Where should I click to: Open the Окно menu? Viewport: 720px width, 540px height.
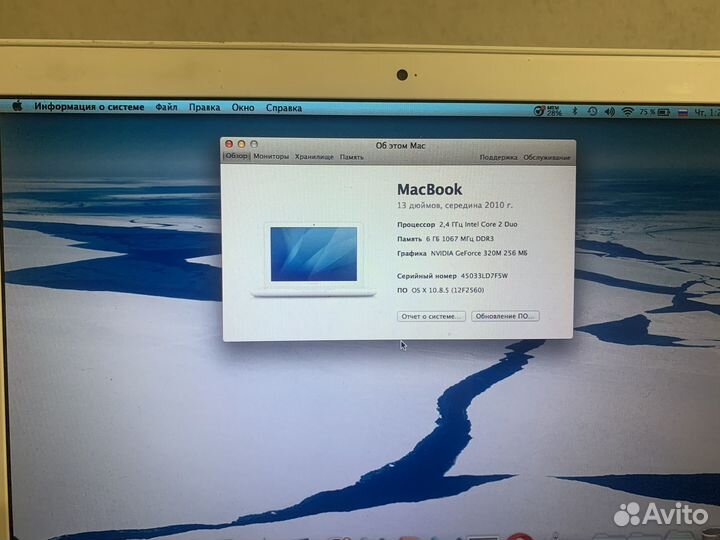pos(242,107)
